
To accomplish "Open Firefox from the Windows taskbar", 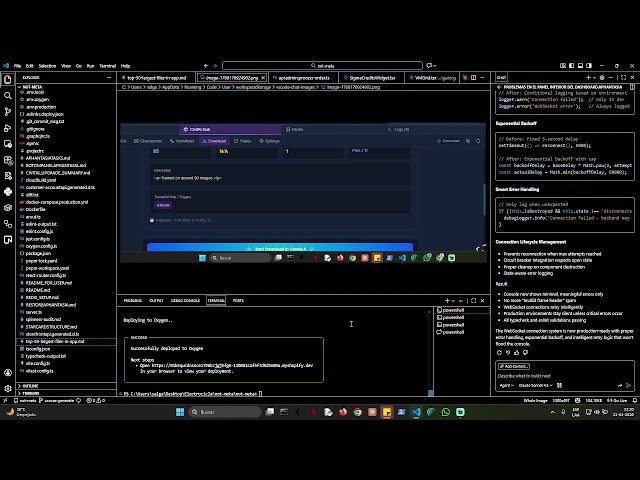I will pos(343,412).
